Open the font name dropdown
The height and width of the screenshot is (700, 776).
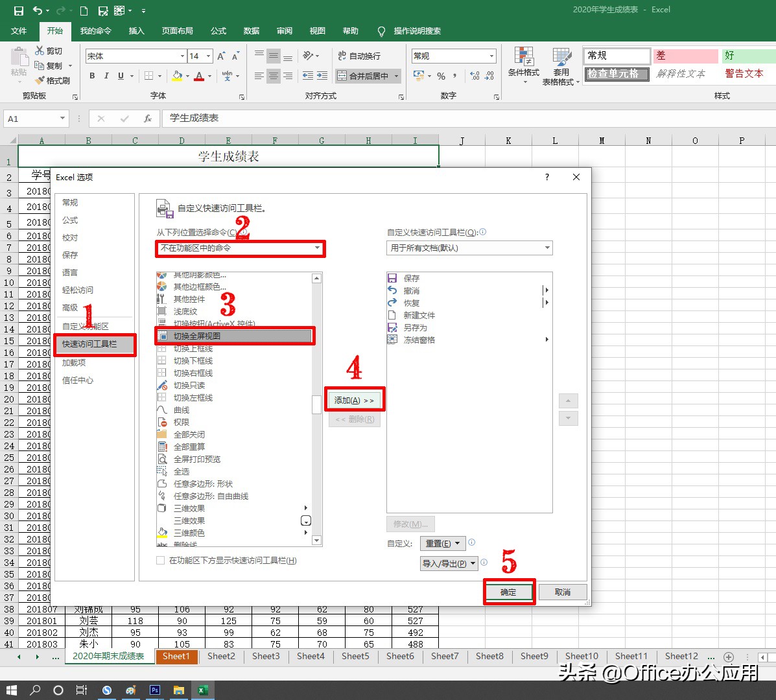tap(182, 56)
